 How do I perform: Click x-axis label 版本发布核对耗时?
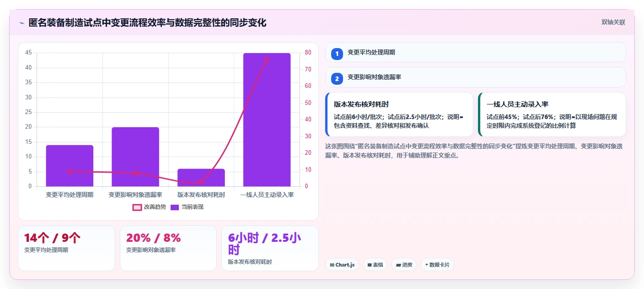[201, 195]
